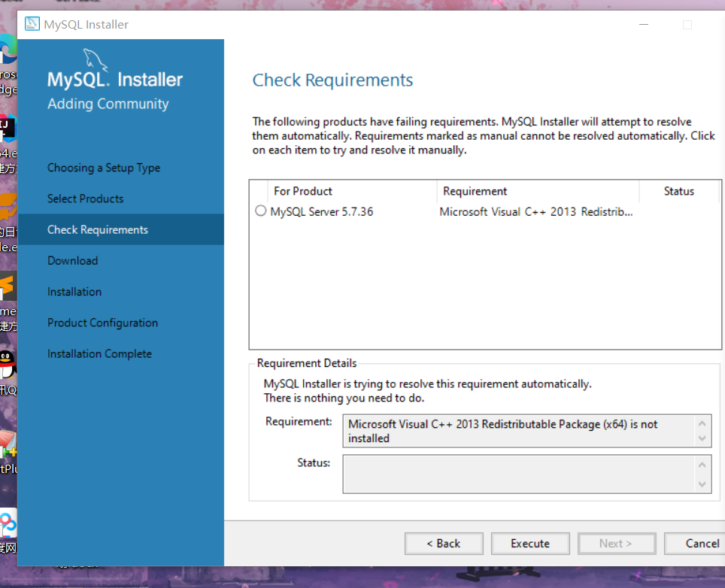This screenshot has width=725, height=588.
Task: Click the Requirement details text field
Action: point(527,431)
